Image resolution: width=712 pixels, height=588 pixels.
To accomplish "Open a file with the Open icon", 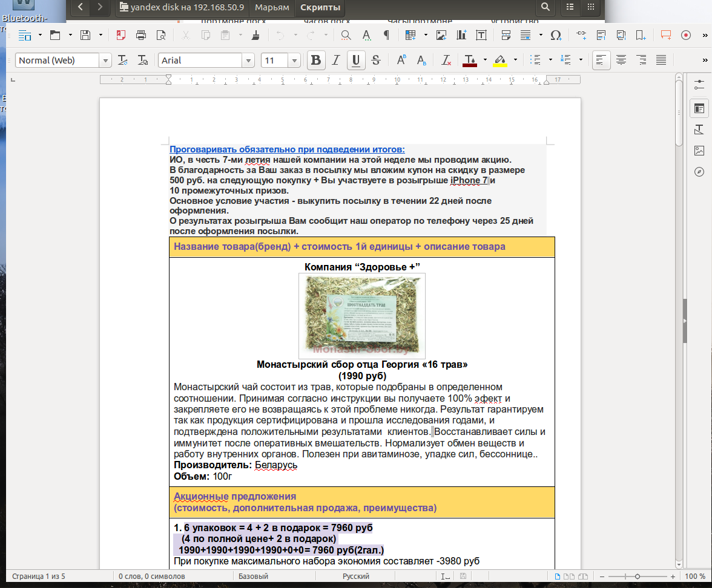I will click(x=55, y=35).
